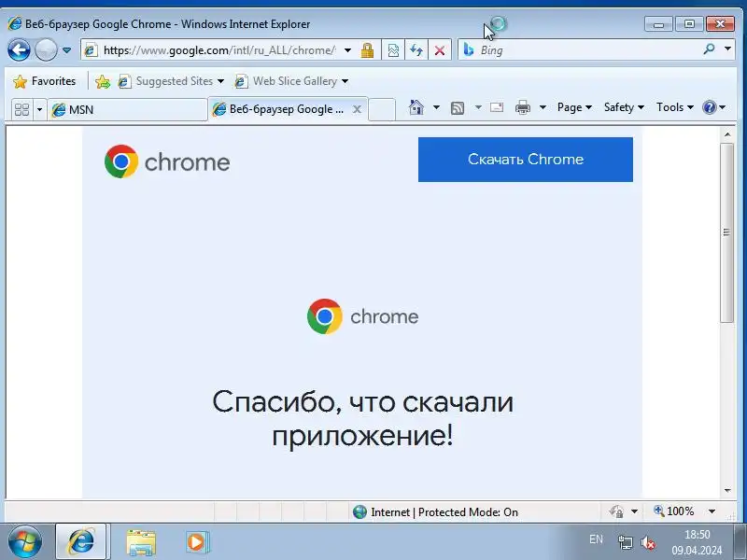Toggle the Compatibility View icon
747x560 pixels.
[393, 50]
